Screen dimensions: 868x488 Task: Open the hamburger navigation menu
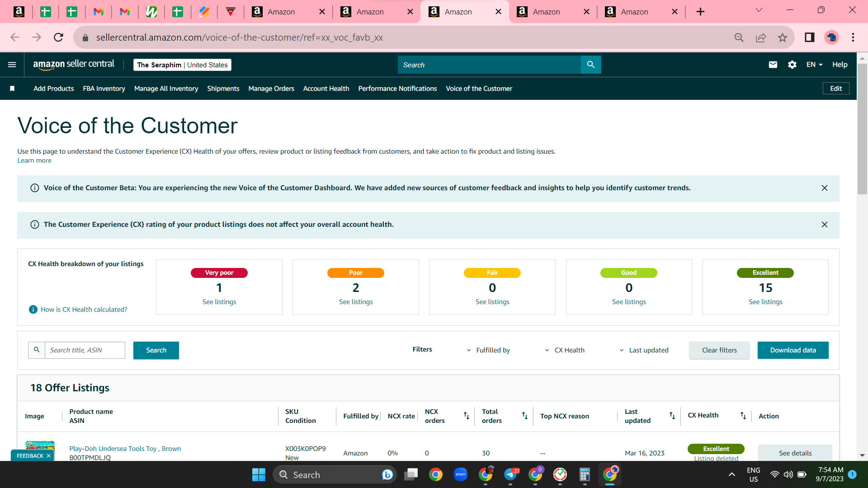coord(12,65)
